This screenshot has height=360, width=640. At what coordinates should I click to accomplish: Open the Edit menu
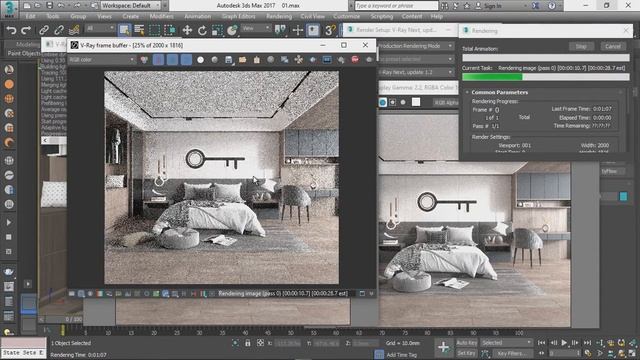tap(31, 16)
